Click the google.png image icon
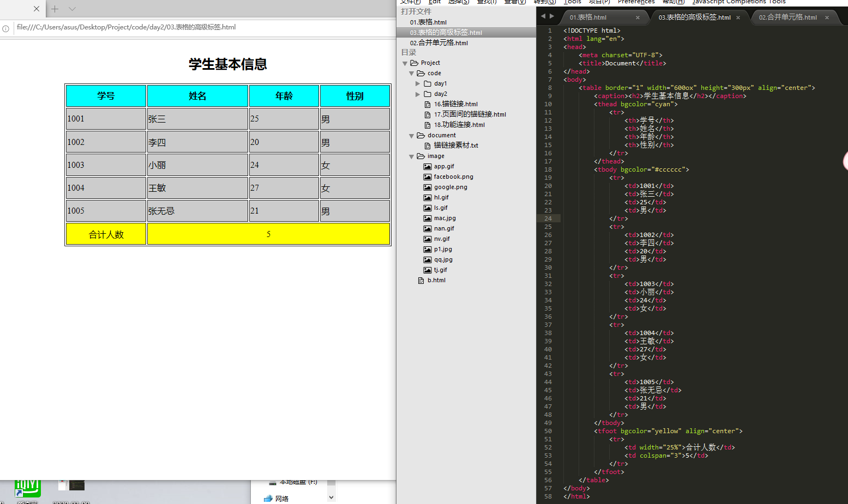The height and width of the screenshot is (504, 848). [428, 187]
